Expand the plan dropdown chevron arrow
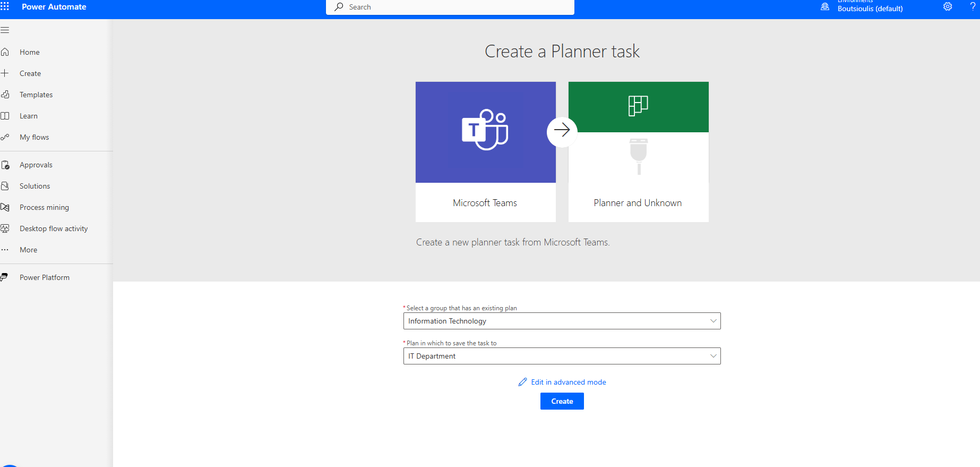Viewport: 980px width, 467px height. (713, 356)
